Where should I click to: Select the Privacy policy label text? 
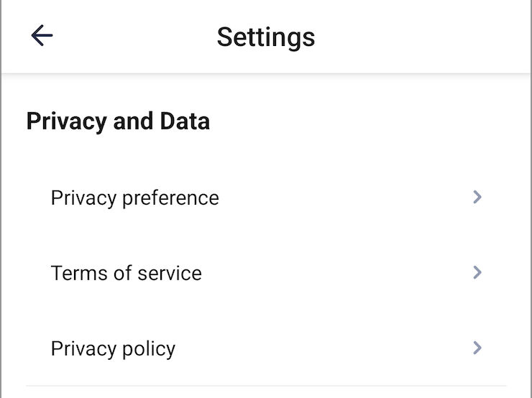point(113,349)
